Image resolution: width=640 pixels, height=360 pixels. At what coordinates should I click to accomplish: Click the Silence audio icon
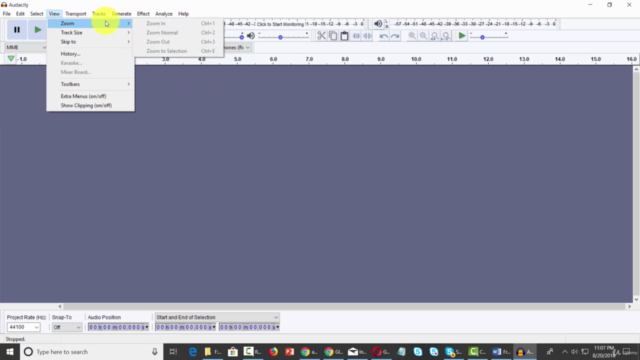[x=367, y=36]
